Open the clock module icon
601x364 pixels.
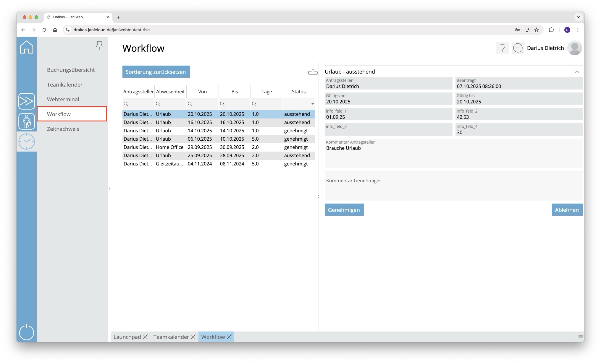pyautogui.click(x=27, y=142)
